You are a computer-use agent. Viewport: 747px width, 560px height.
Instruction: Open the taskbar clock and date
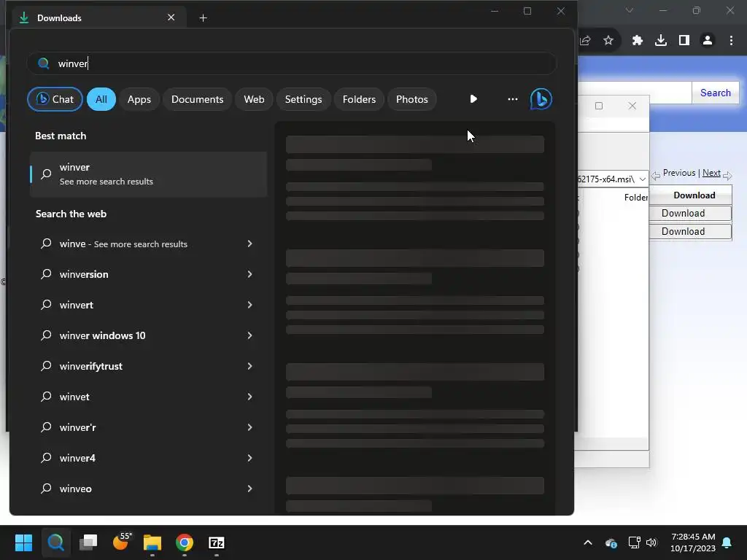(x=693, y=542)
